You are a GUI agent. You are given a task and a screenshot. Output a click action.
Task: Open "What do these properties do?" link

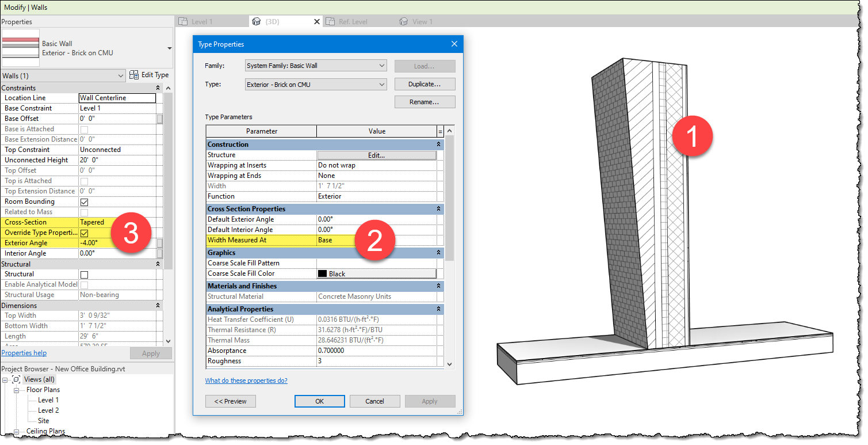[x=246, y=381]
